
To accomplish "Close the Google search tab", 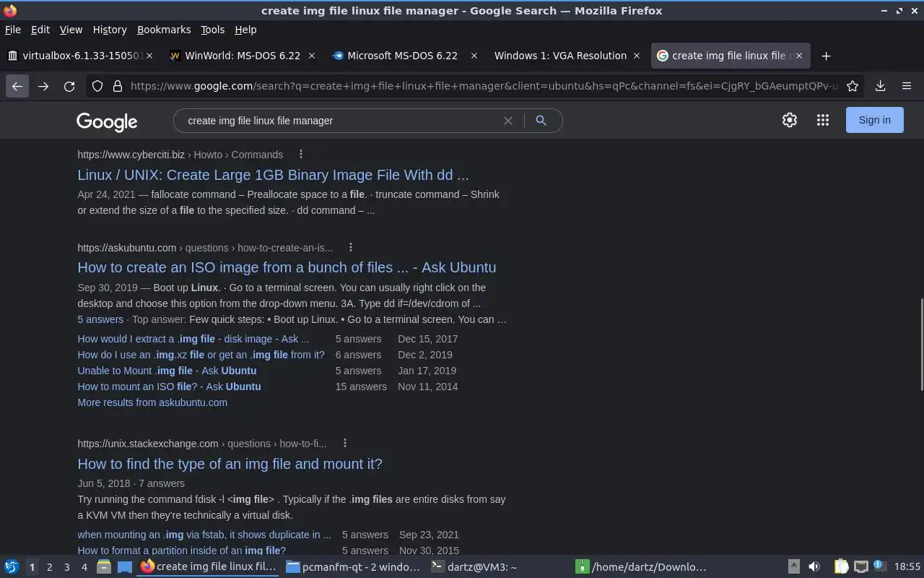I will [799, 56].
